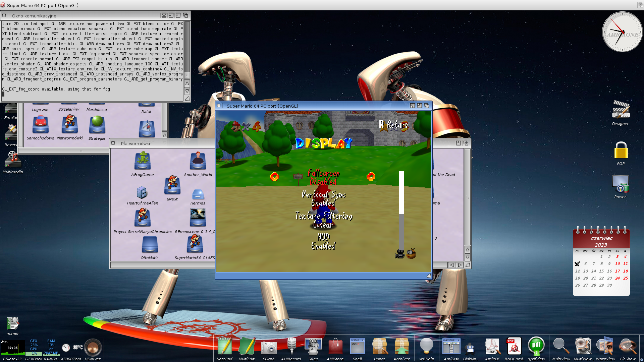Image resolution: width=644 pixels, height=362 pixels.
Task: Iconify the Okno komunikacyjne window
Action: click(164, 15)
